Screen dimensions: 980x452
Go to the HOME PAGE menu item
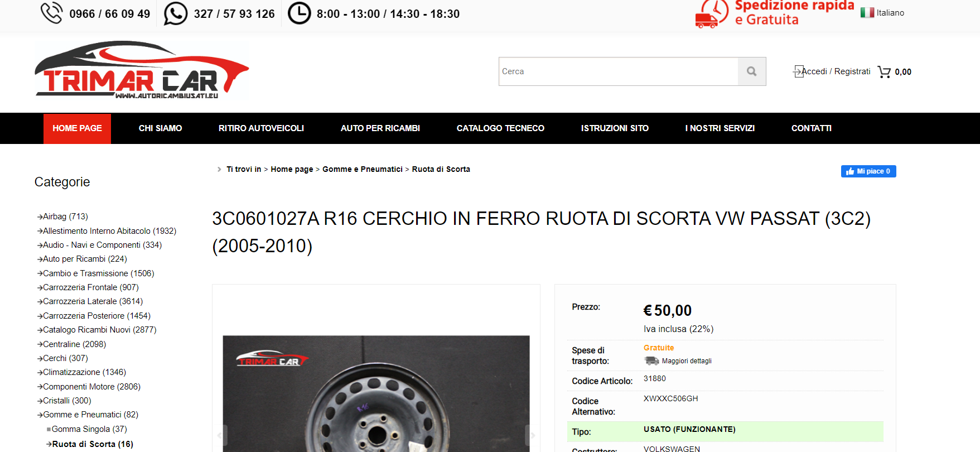coord(77,128)
